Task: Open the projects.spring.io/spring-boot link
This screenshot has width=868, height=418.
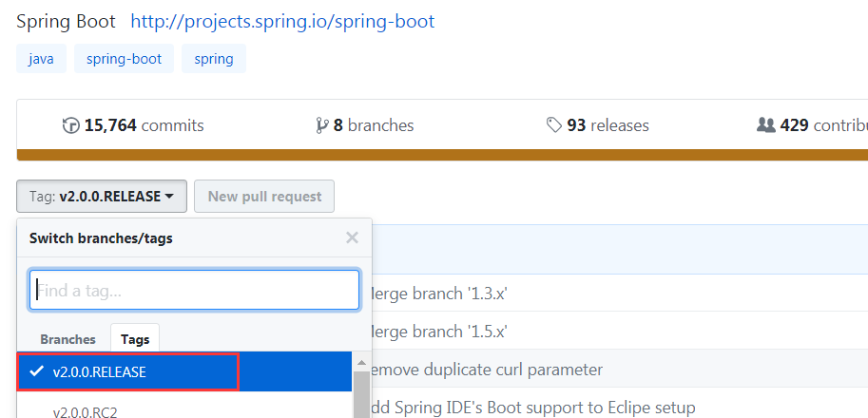Action: click(282, 22)
